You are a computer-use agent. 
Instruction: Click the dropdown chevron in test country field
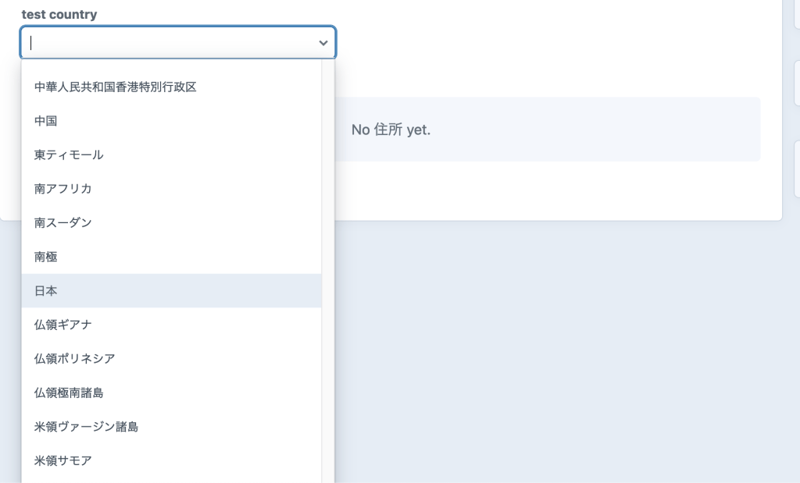coord(323,43)
